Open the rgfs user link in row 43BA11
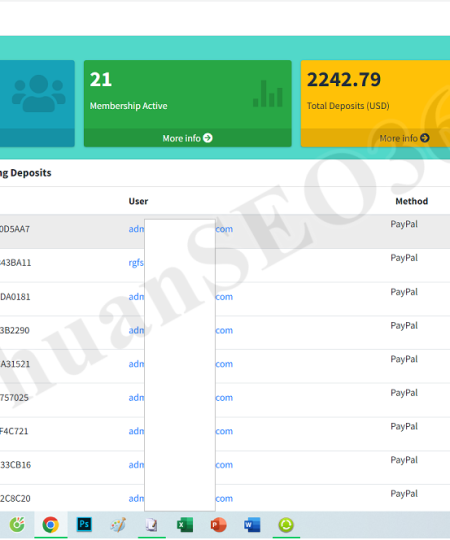This screenshot has height=540, width=450. 136,263
